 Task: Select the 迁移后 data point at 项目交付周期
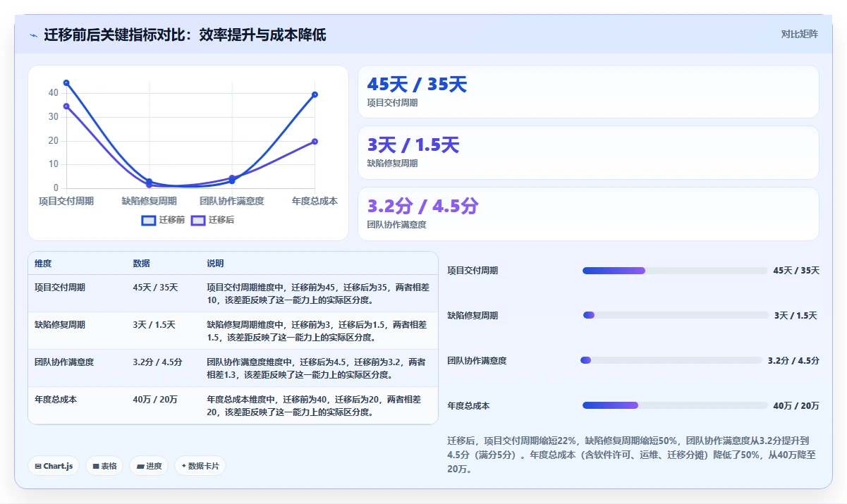(x=66, y=106)
